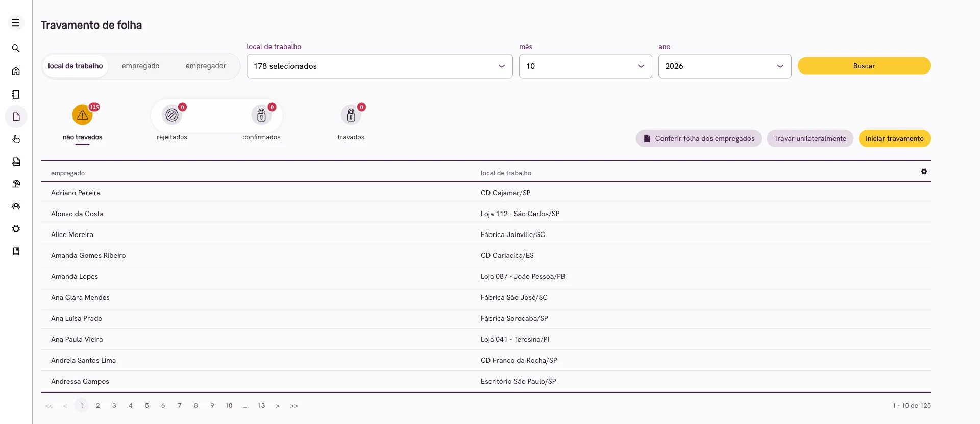Image resolution: width=980 pixels, height=424 pixels.
Task: Open the hamburger menu
Action: click(16, 23)
